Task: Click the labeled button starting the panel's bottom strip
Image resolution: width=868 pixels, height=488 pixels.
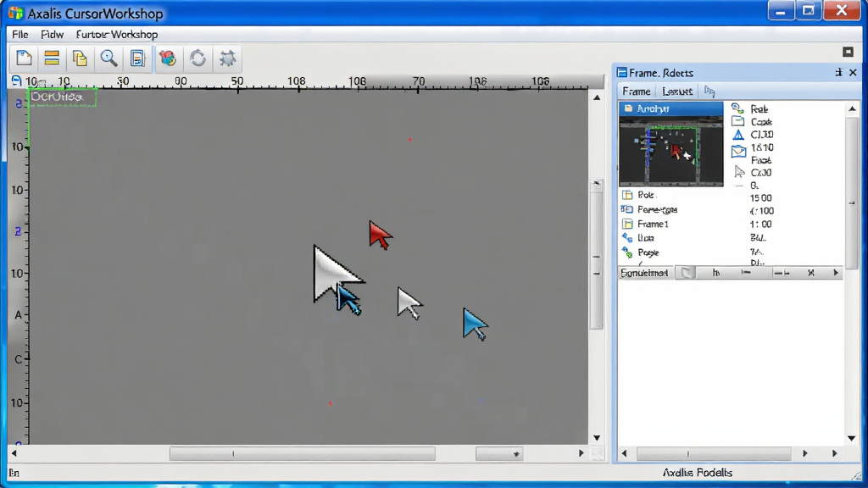Action: coord(644,273)
